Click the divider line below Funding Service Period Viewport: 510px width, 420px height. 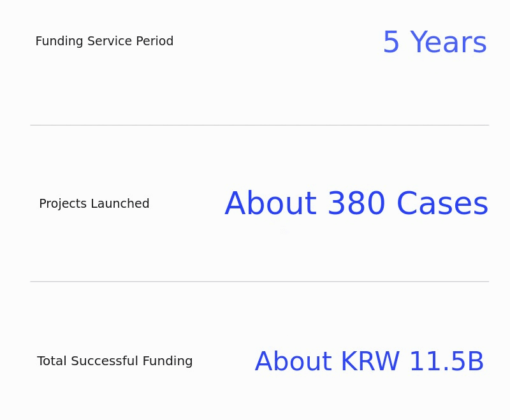pos(259,125)
